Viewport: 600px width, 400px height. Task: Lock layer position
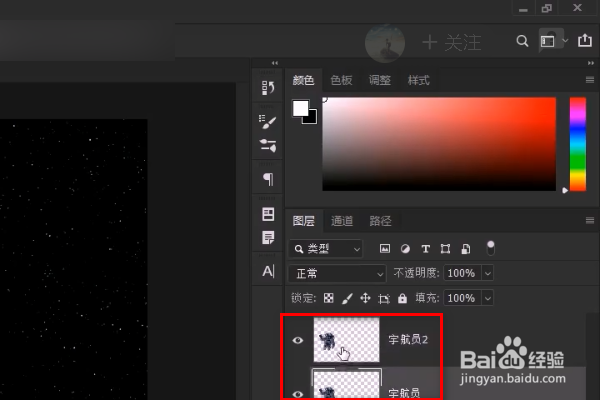coord(365,298)
